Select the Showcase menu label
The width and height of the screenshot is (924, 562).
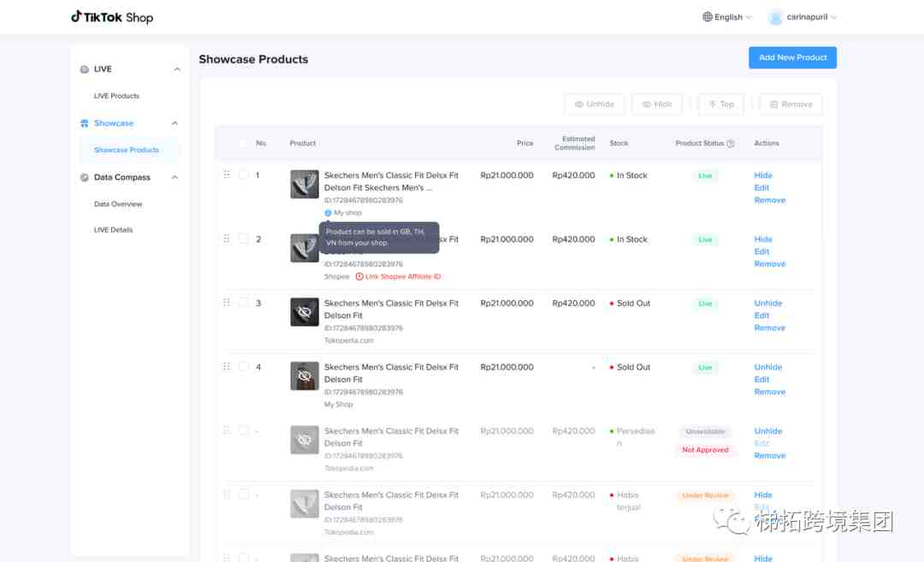(114, 123)
